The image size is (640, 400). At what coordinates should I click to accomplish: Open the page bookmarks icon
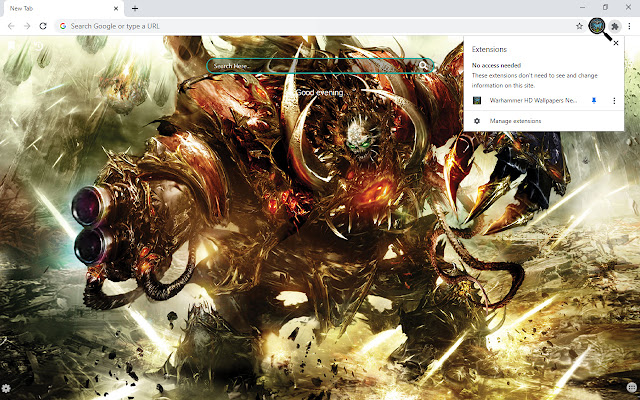[x=11, y=46]
